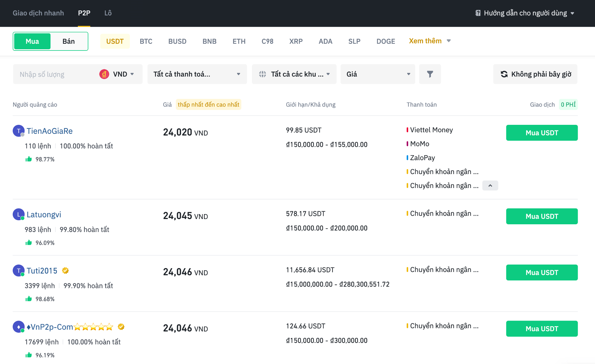Viewport: 595px width, 364px height.
Task: Open the Lô tab
Action: tap(108, 13)
